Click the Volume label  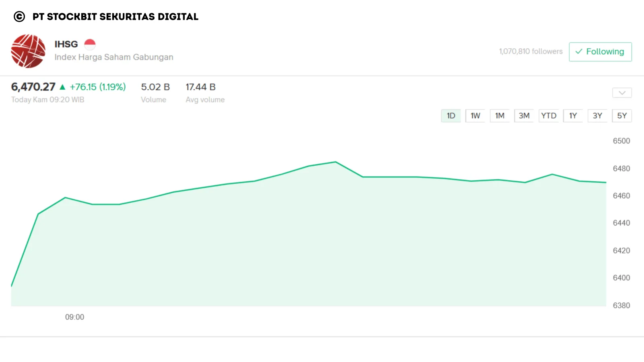click(x=153, y=100)
